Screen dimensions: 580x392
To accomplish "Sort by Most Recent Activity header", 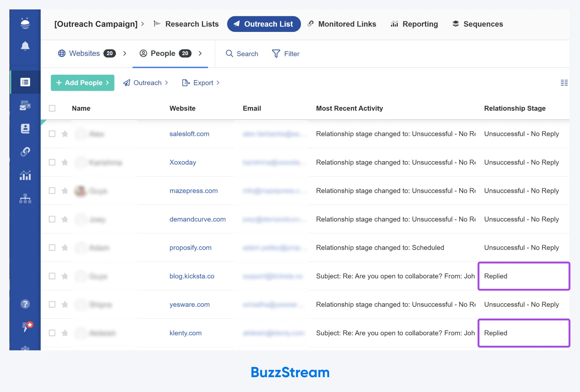I will point(349,108).
